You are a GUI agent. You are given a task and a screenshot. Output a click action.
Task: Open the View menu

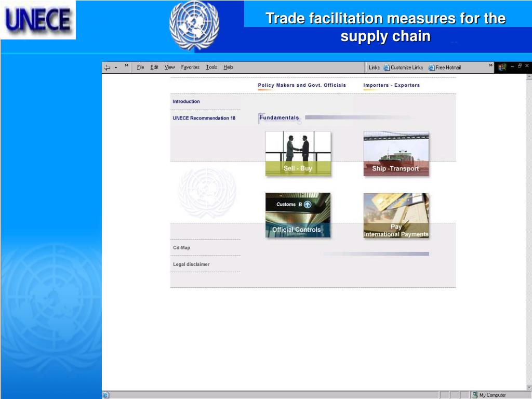[170, 67]
